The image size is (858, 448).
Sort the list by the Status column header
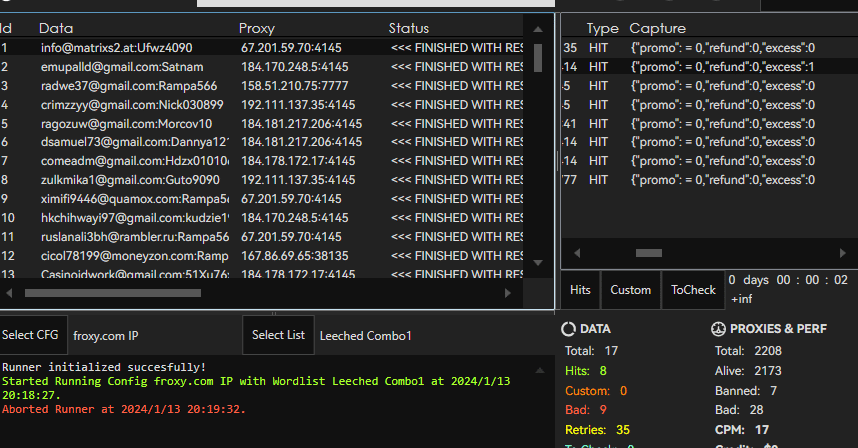coord(409,28)
